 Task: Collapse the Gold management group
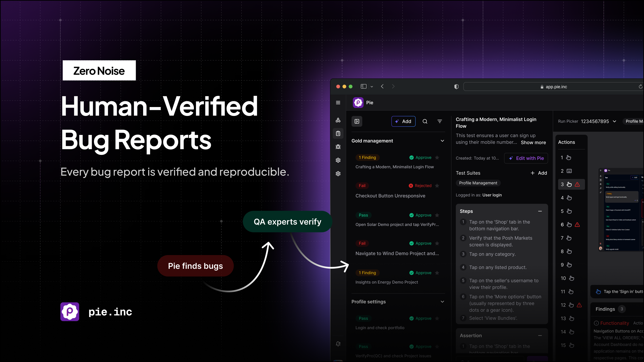click(442, 141)
